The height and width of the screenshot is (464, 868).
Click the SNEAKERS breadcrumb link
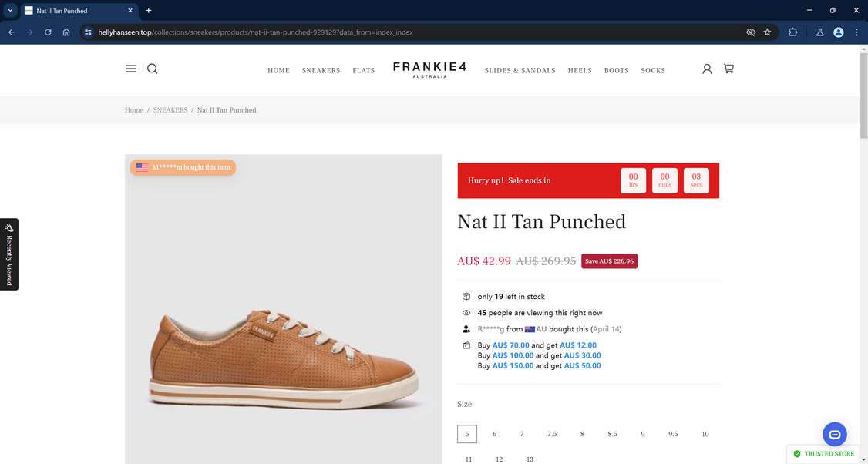click(x=170, y=110)
